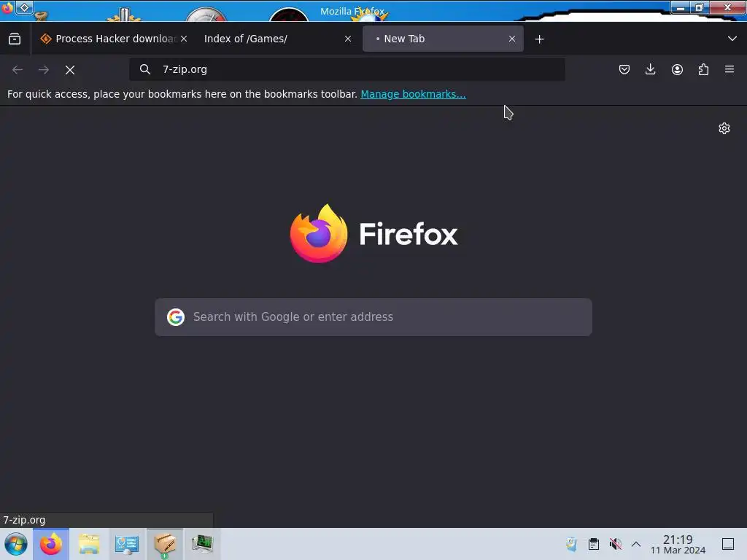747x560 pixels.
Task: Open the package installer box taskbar icon
Action: 165,544
